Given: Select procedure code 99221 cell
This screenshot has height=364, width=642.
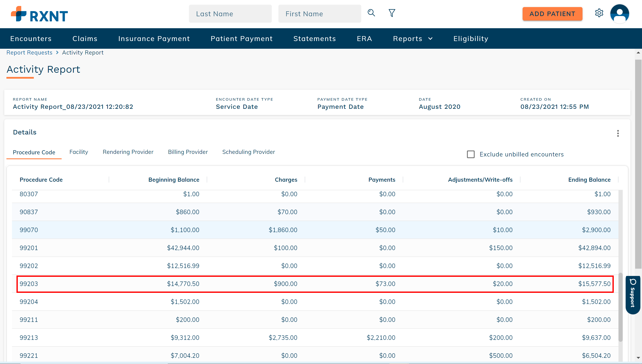Looking at the screenshot, I should coord(29,356).
